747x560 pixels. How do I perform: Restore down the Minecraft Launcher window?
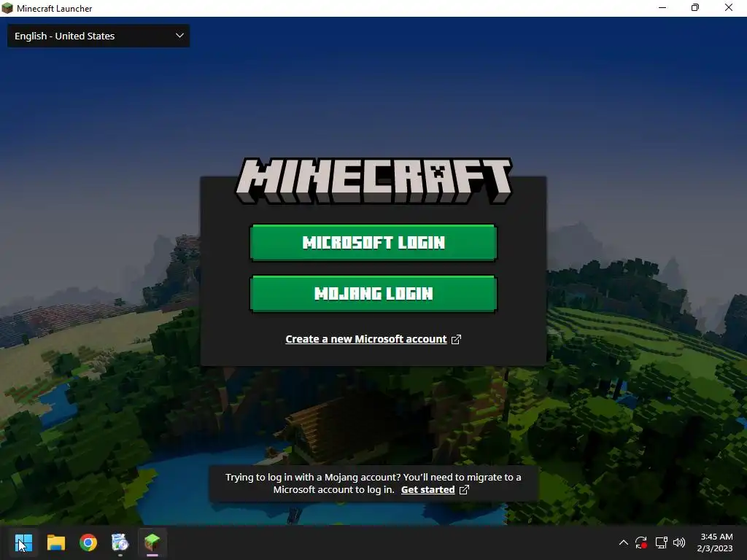point(695,8)
